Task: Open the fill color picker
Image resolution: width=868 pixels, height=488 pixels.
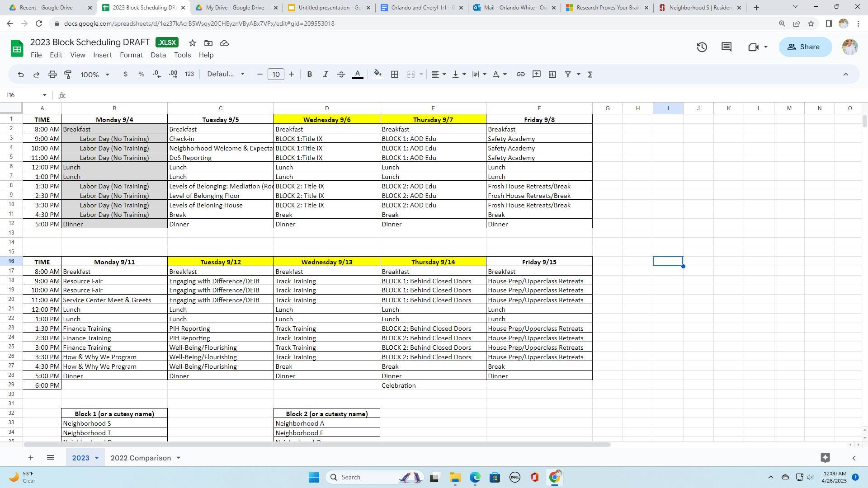Action: click(x=378, y=75)
